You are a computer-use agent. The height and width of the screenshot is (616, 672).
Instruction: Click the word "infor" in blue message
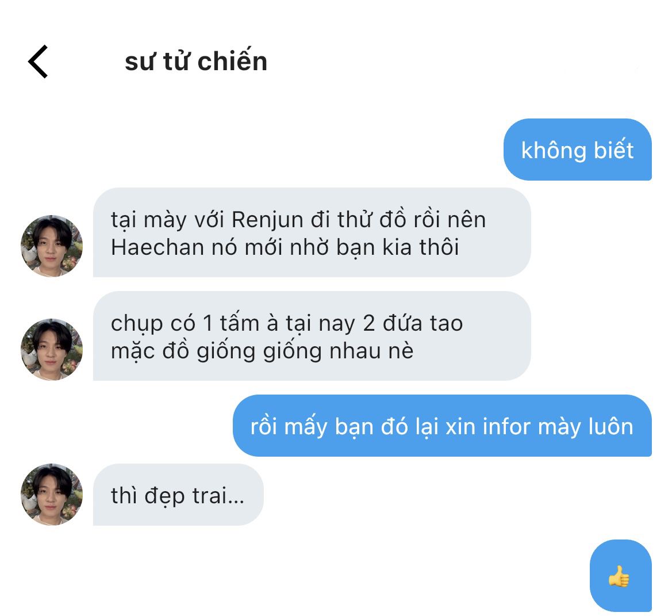point(506,427)
